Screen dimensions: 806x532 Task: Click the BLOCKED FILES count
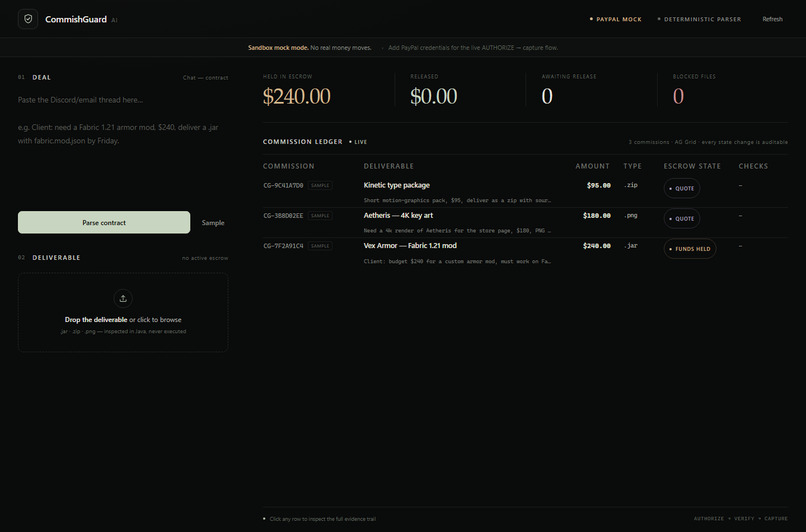click(x=678, y=97)
